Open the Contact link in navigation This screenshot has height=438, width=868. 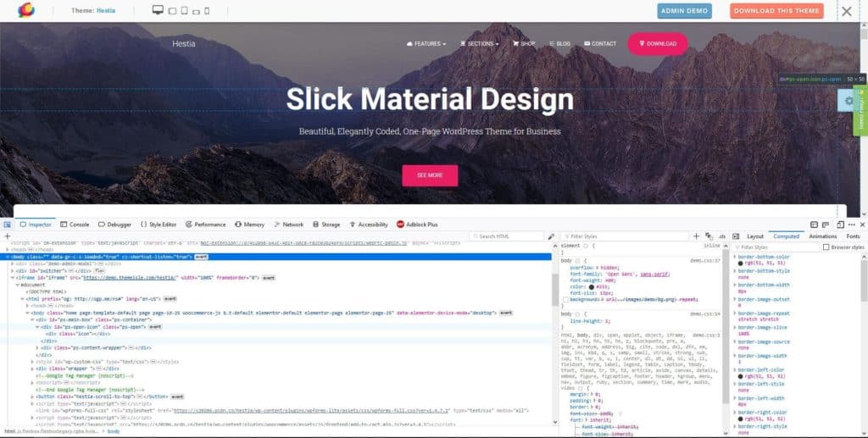[600, 44]
